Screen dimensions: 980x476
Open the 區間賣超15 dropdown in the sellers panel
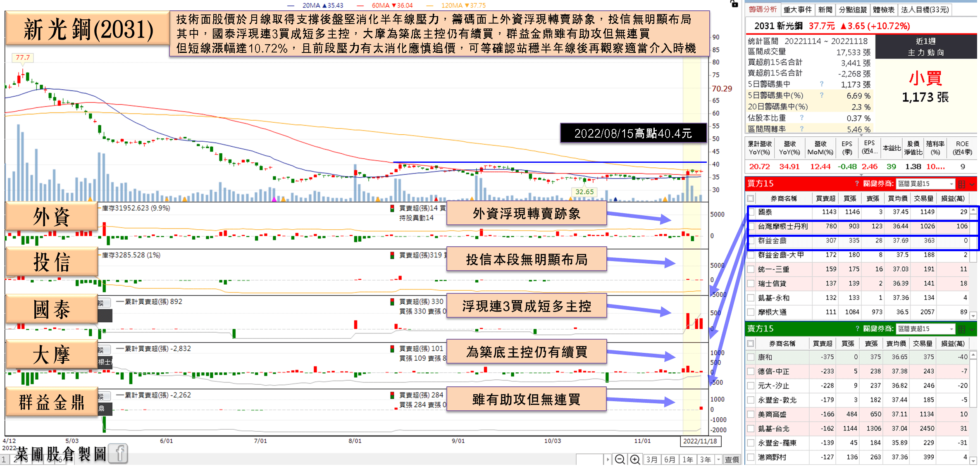[926, 329]
